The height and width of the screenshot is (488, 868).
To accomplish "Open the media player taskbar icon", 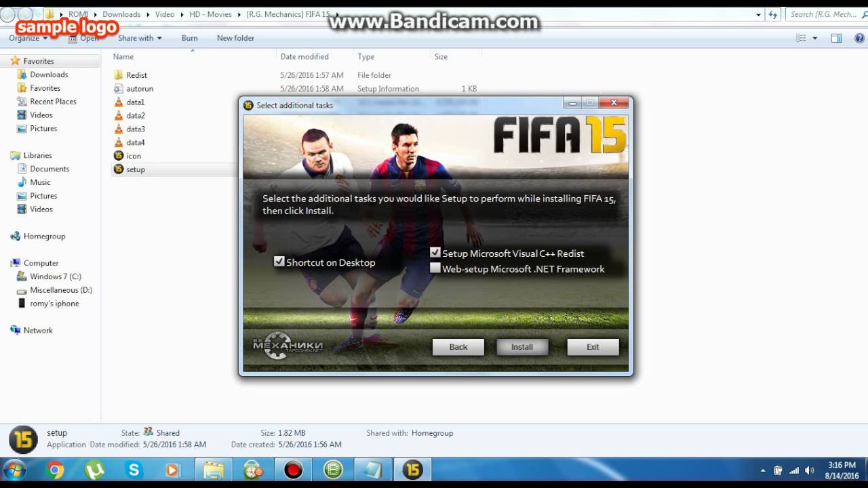I will click(x=172, y=470).
